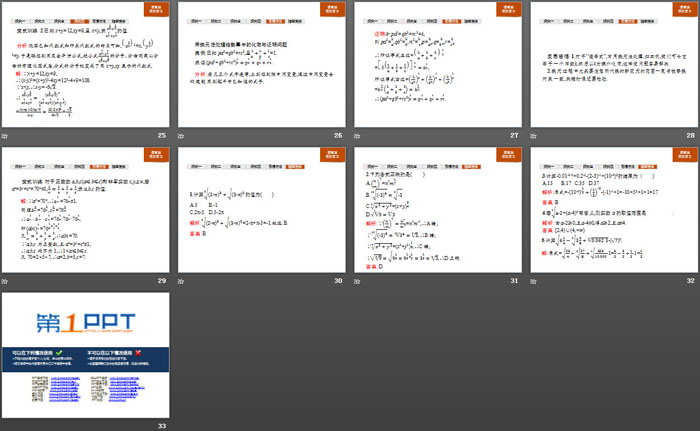Click the slide number label 31
The width and height of the screenshot is (700, 431).
click(514, 281)
